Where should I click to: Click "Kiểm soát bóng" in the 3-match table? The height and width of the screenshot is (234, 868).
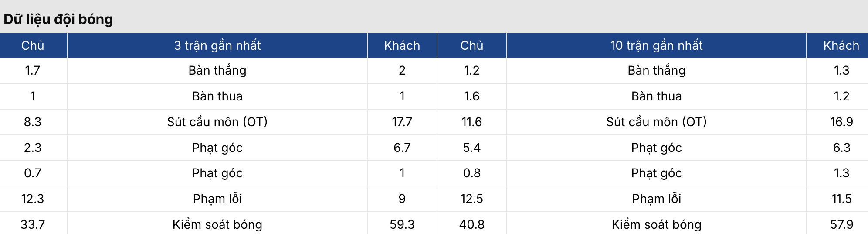(x=217, y=224)
